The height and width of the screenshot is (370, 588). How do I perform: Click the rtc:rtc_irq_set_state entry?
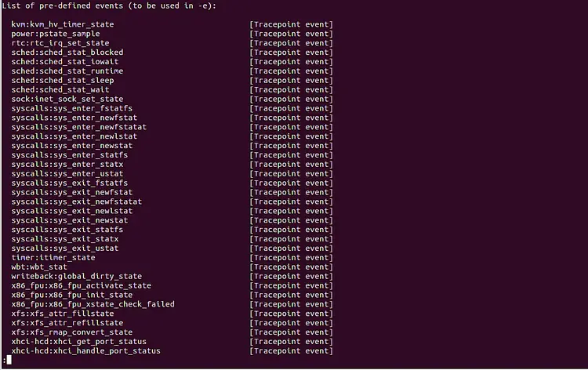(60, 43)
